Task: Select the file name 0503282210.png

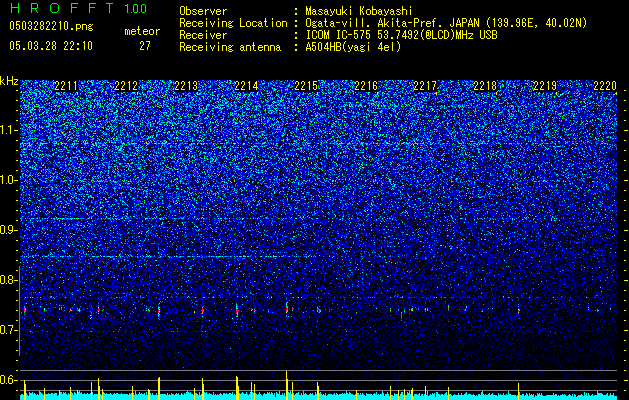Action: tap(51, 26)
